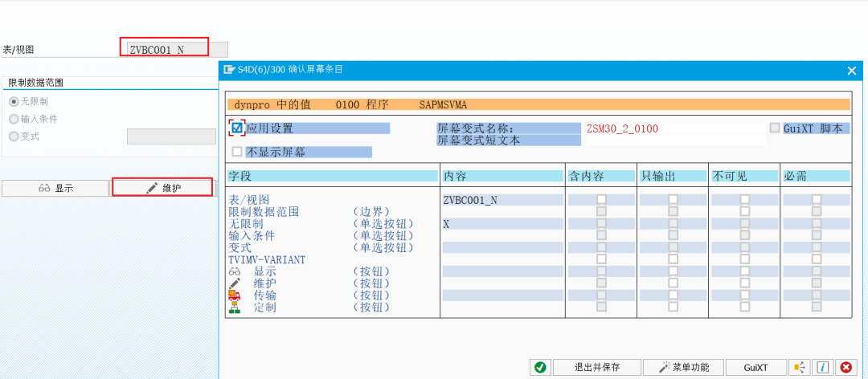Click the 必需 column header
Screen dimensions: 868x379
(817, 176)
